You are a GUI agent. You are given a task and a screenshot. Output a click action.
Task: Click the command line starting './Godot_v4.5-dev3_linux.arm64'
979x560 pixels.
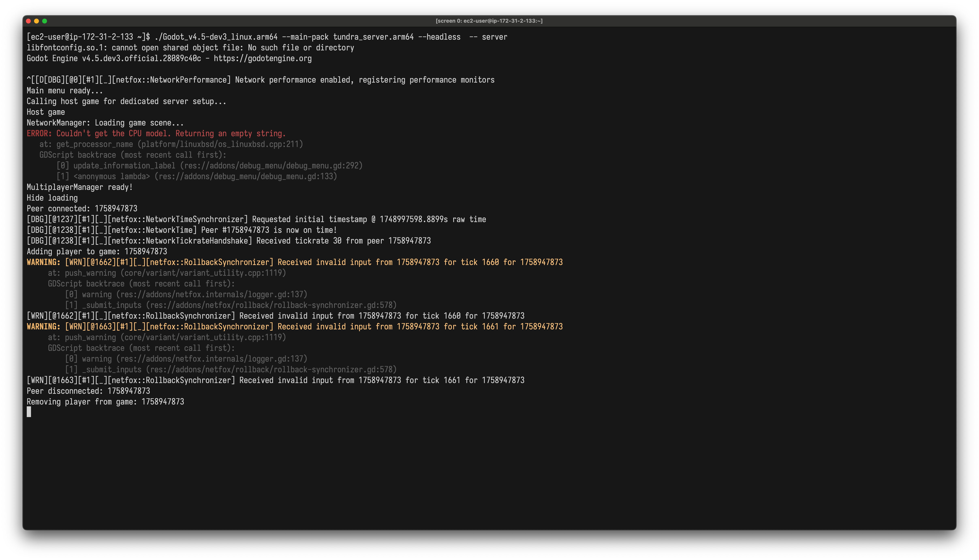point(331,37)
